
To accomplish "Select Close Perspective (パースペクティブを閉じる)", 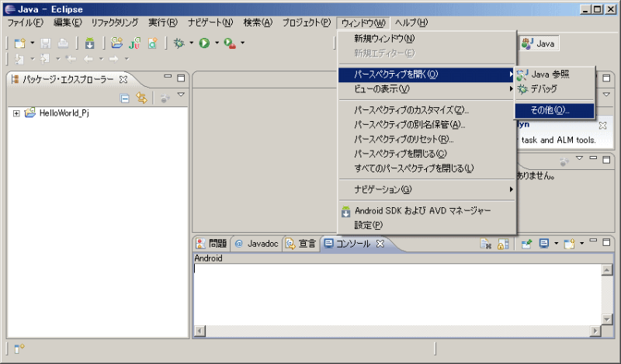I will [428, 154].
